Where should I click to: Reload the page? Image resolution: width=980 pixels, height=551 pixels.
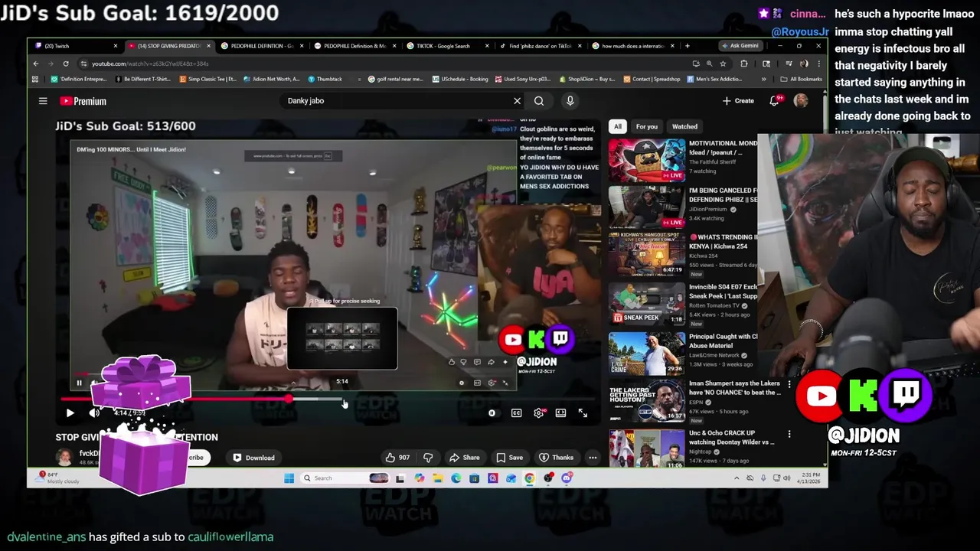(66, 64)
